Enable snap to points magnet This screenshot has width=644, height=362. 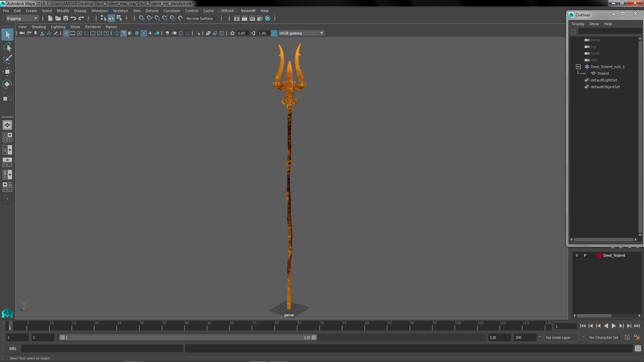click(x=157, y=18)
